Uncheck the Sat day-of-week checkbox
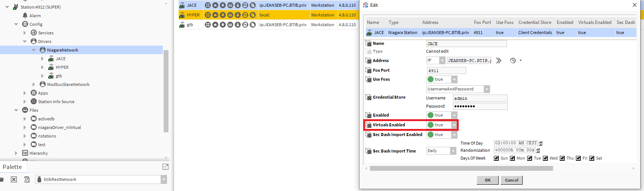 [x=592, y=158]
